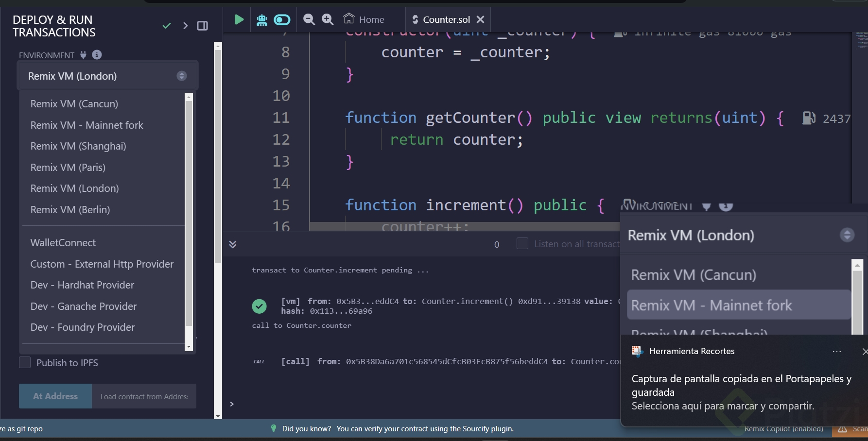Click the green success check in the terminal log

coord(259,306)
